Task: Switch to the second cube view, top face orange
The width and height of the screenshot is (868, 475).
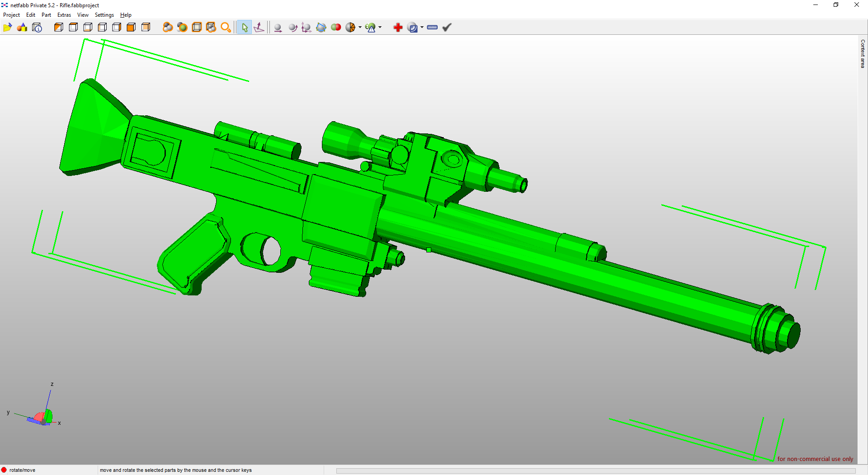Action: coord(73,28)
